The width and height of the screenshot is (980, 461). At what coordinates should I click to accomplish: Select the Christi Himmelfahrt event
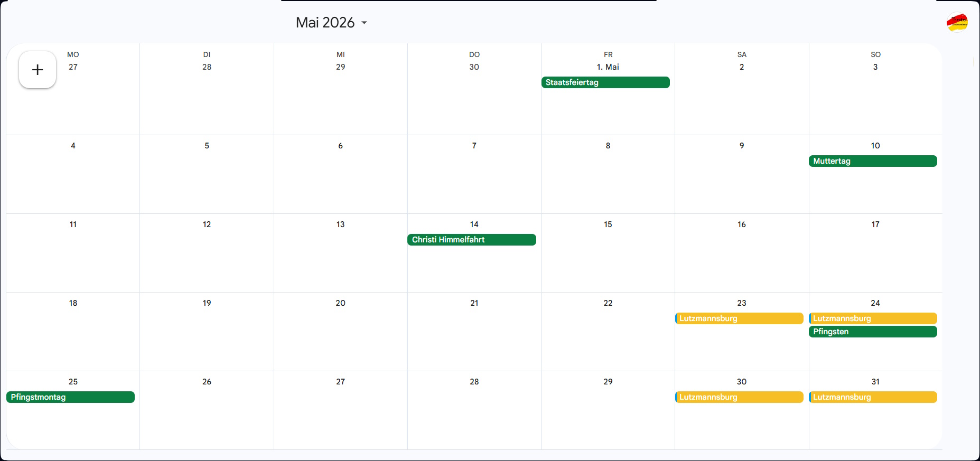(x=471, y=240)
